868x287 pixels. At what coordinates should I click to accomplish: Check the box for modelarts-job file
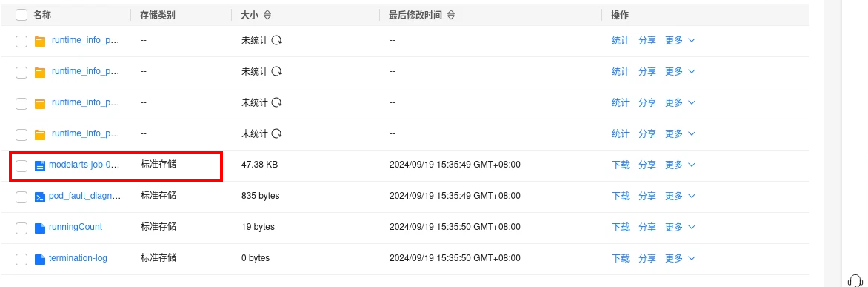coord(21,165)
